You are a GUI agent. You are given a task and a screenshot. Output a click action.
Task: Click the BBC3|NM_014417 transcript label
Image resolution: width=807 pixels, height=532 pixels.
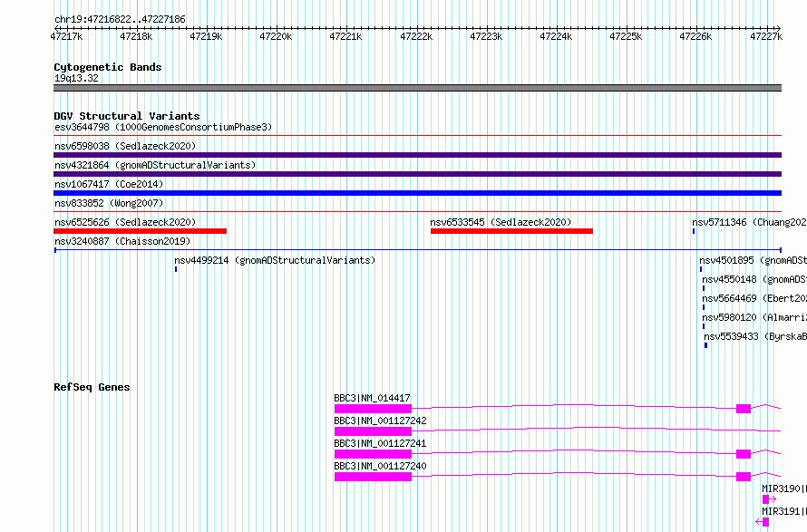[372, 398]
